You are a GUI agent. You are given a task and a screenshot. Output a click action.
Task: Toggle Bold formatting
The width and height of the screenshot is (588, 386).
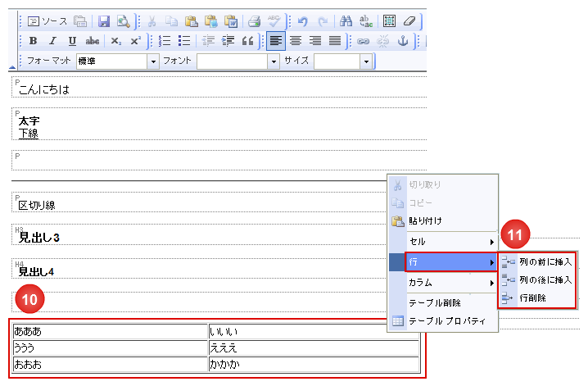33,41
